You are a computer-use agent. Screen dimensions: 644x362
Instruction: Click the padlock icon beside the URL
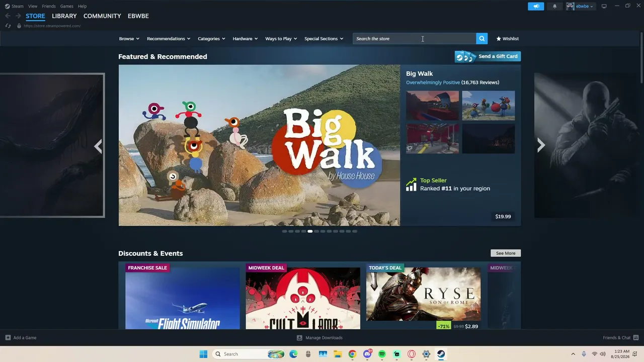point(19,26)
